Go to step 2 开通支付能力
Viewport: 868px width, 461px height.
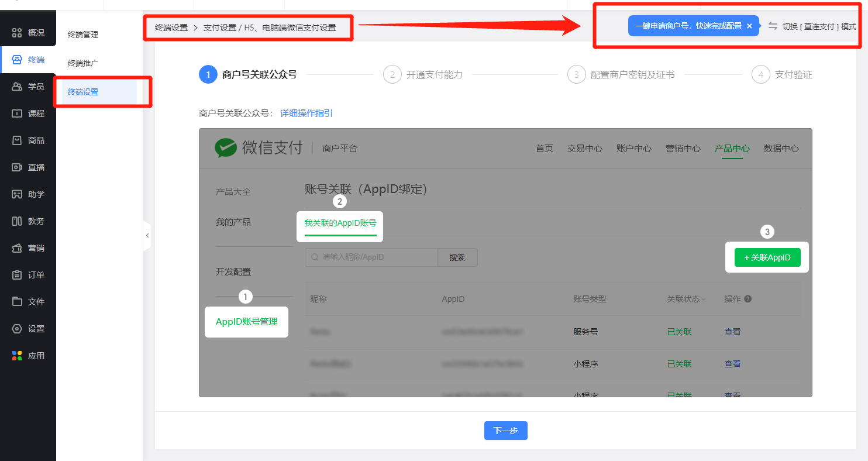pyautogui.click(x=423, y=75)
